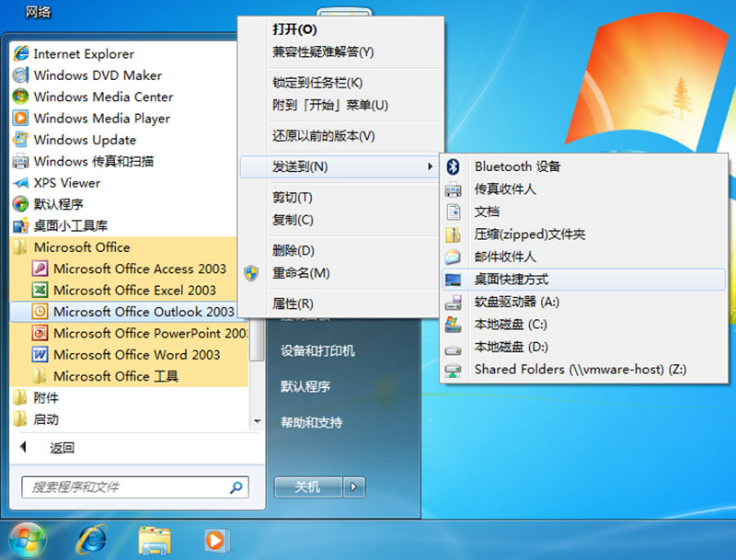Click the Windows 传真和扫描 icon

(20, 161)
